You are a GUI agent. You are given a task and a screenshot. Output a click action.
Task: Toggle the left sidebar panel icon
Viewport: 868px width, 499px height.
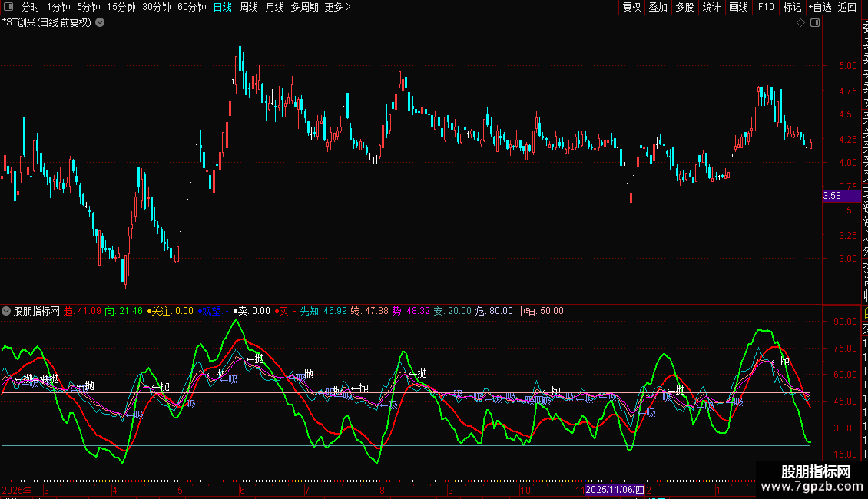(x=8, y=7)
